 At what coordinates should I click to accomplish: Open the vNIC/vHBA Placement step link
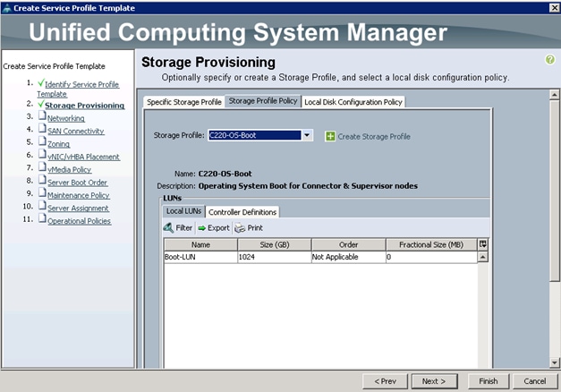tap(84, 157)
